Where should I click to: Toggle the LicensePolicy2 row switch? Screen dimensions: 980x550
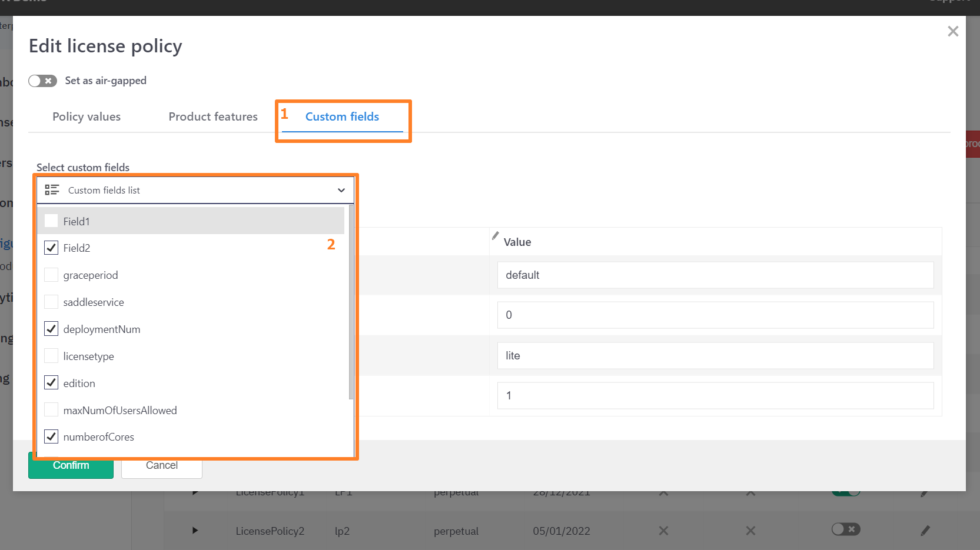(x=846, y=529)
